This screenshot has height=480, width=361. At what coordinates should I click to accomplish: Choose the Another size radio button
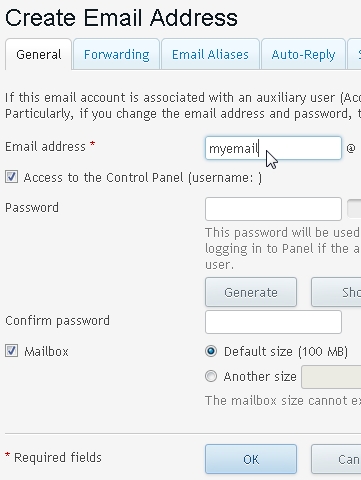[x=211, y=376]
